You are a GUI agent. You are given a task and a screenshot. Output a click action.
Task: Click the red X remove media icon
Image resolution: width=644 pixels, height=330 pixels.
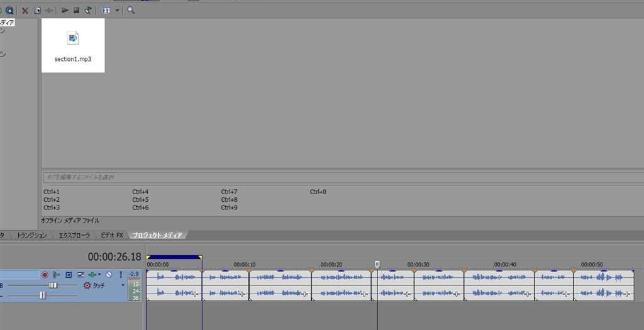click(25, 11)
